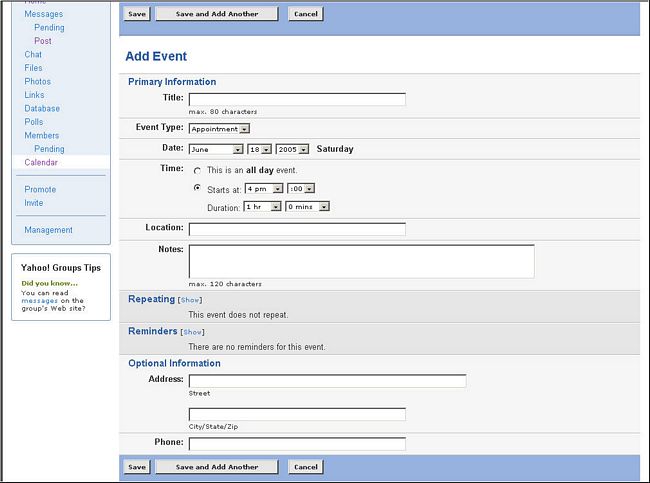Image resolution: width=650 pixels, height=483 pixels.
Task: Open Pending under Messages in sidebar
Action: click(x=49, y=28)
